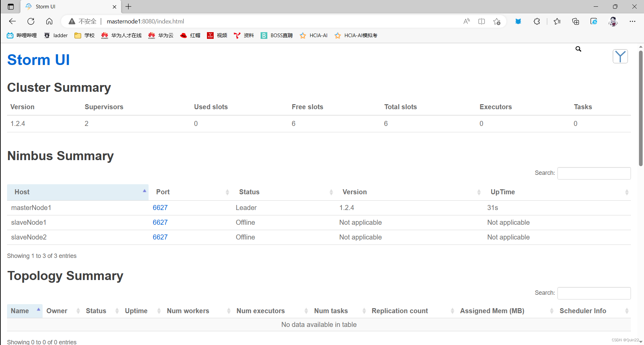Open browser settings and more menu

632,21
